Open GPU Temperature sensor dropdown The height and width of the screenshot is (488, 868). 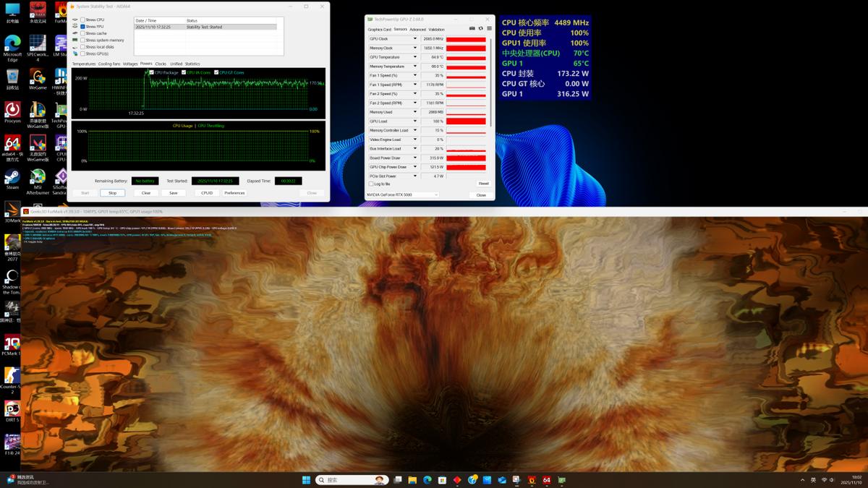point(415,57)
